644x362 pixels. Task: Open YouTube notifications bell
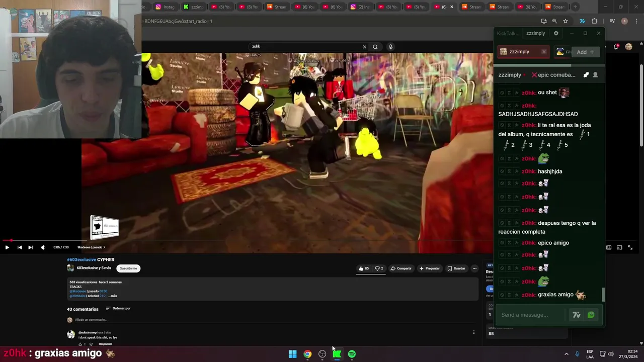click(x=616, y=47)
